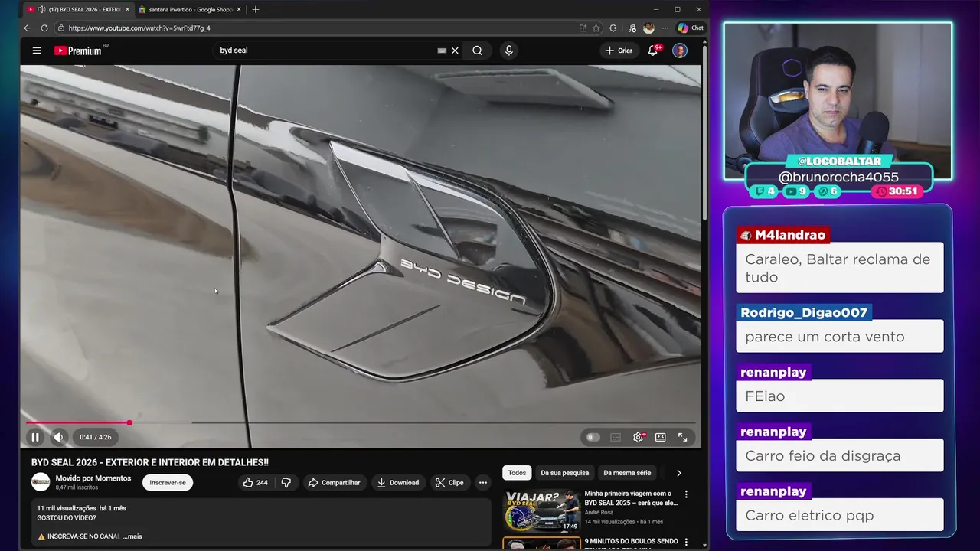Clear the 'byd seal' search text
980x551 pixels.
(455, 51)
